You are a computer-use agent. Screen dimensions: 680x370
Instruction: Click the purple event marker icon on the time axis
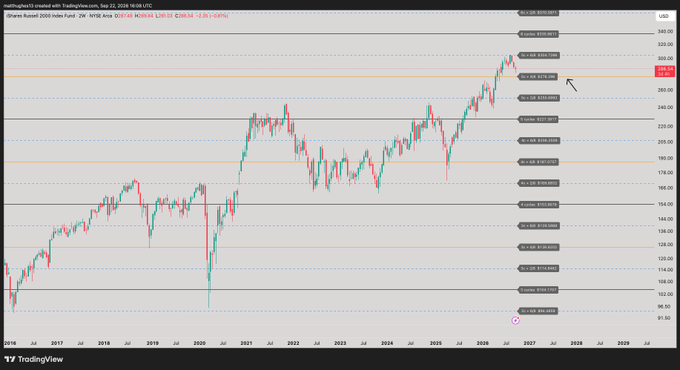[515, 321]
